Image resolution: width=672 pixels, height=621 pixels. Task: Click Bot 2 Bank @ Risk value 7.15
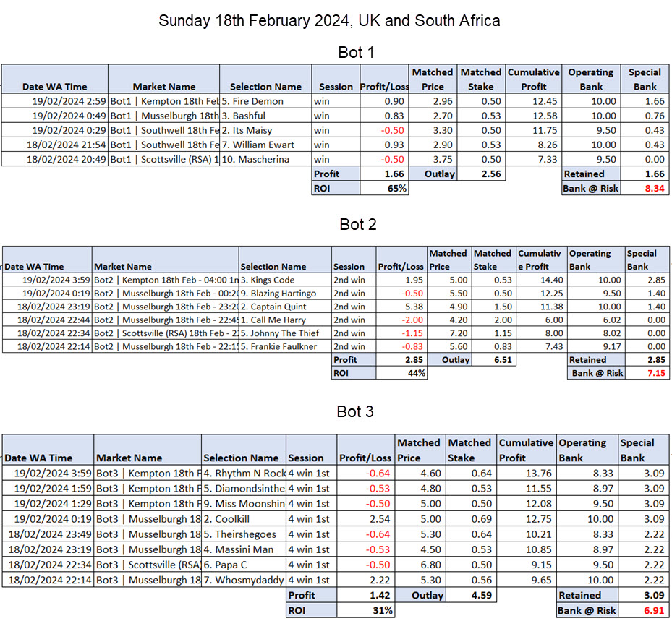click(647, 373)
